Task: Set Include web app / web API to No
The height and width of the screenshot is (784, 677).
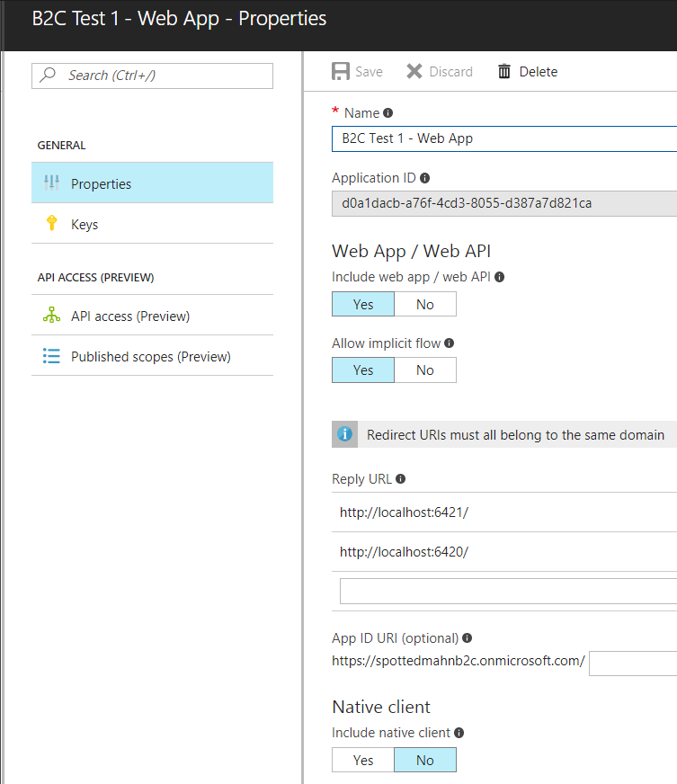Action: point(424,304)
